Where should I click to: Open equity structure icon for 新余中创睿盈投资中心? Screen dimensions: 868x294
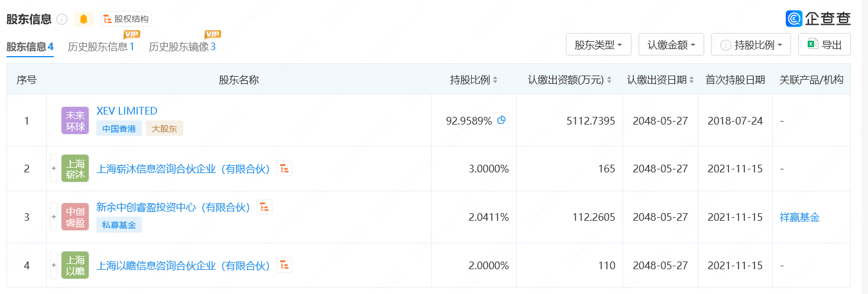(265, 207)
